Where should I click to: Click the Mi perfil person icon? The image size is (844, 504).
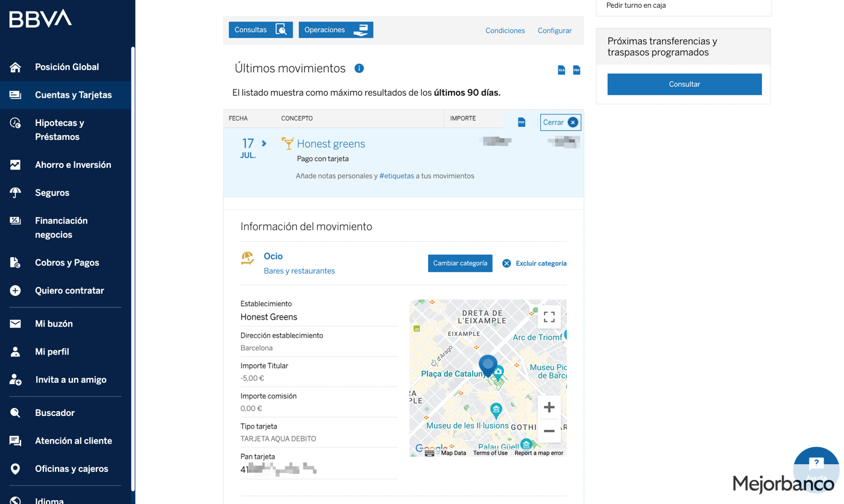[x=15, y=351]
